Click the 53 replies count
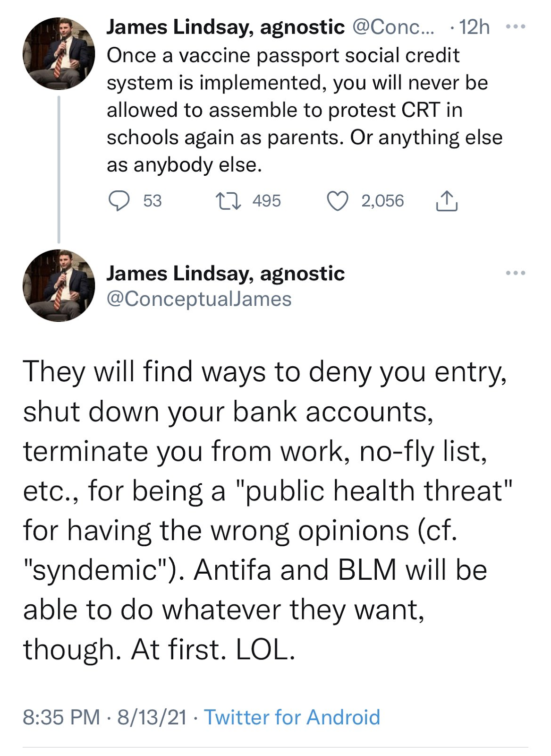This screenshot has height=756, width=551. click(x=152, y=201)
